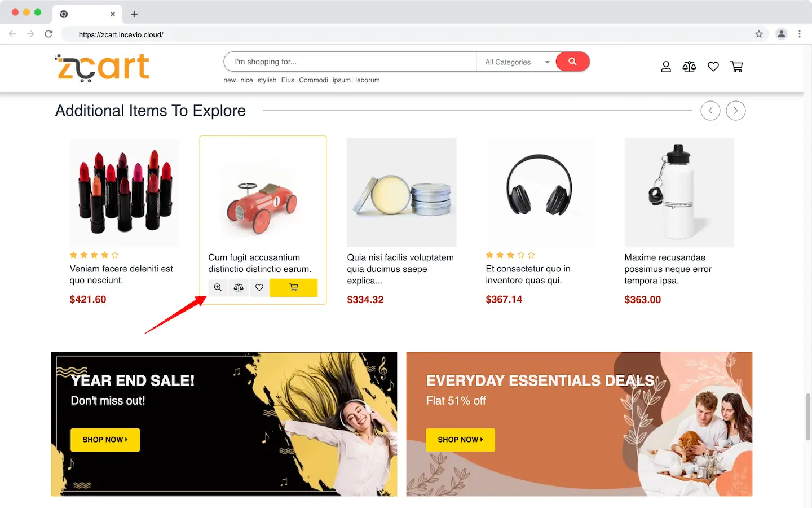812x508 pixels.
Task: Go to next carousel items arrow
Action: pos(736,111)
